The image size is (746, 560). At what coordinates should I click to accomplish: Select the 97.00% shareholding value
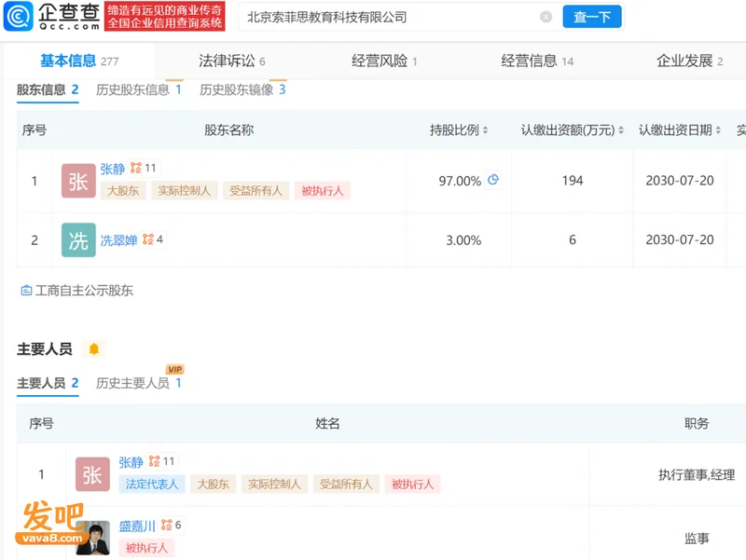[460, 181]
